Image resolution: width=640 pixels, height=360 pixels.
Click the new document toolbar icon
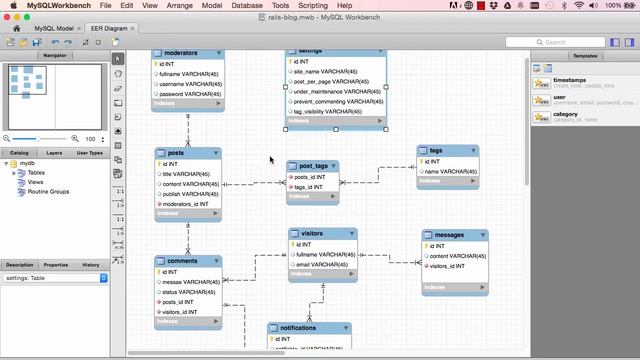pyautogui.click(x=10, y=42)
